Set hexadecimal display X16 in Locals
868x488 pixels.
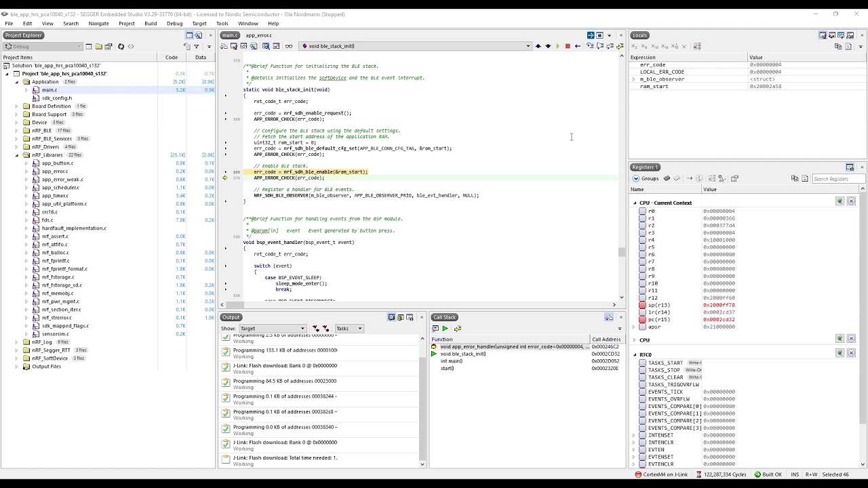pos(665,46)
